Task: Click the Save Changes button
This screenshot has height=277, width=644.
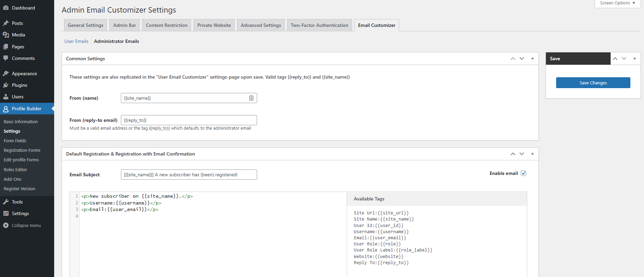Action: click(593, 83)
